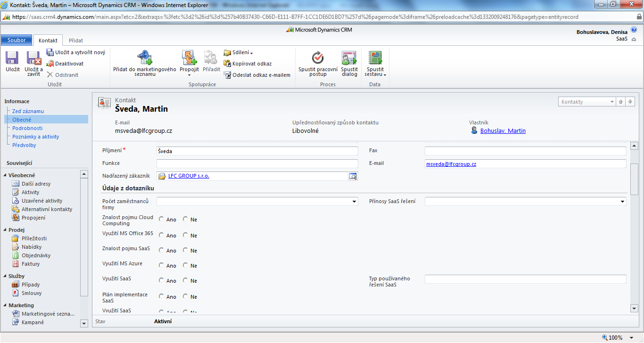Image resolution: width=644 pixels, height=343 pixels.
Task: Select Ano for Využití MS Office 365
Action: click(x=162, y=235)
